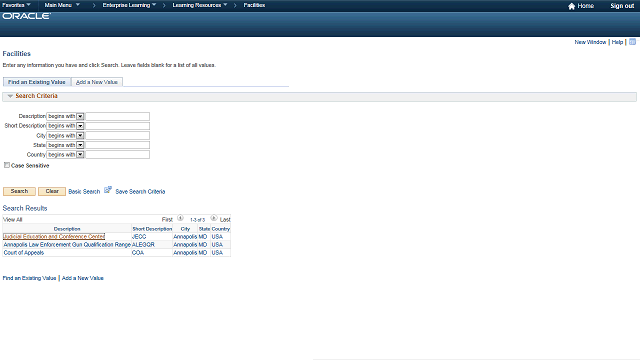This screenshot has width=640, height=360.
Task: Focus the City text field
Action: [x=118, y=136]
